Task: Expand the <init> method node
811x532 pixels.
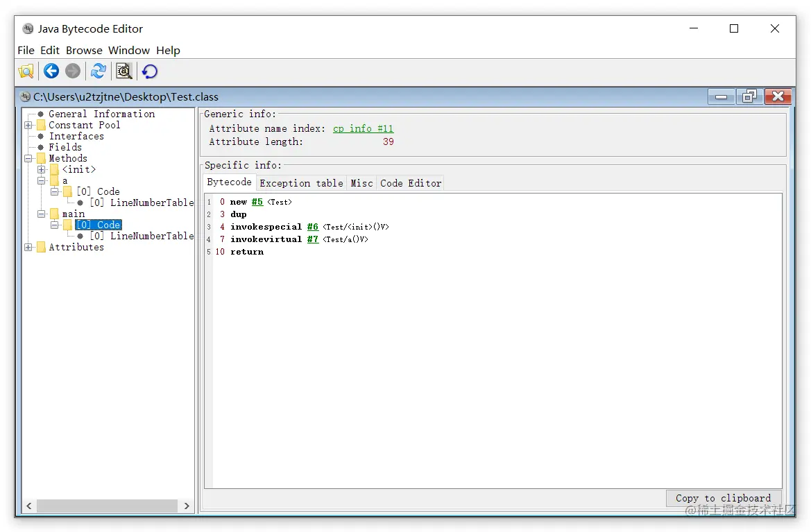Action: 42,169
